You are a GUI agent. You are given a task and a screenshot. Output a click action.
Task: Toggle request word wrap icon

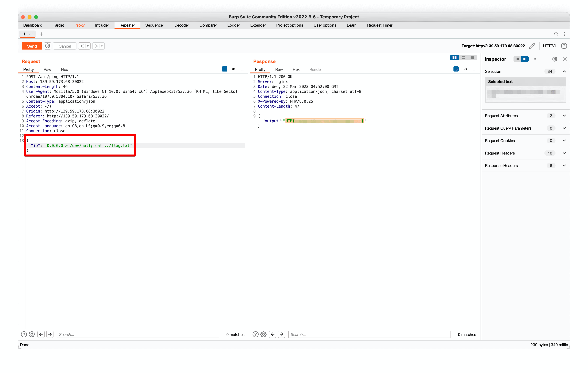tap(224, 69)
